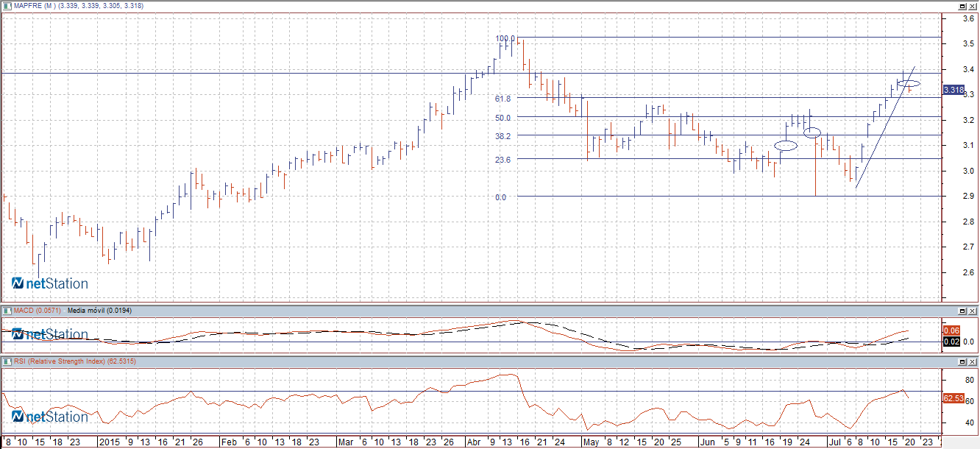The image size is (980, 449).
Task: Click the 3.318 current price tag
Action: point(953,90)
